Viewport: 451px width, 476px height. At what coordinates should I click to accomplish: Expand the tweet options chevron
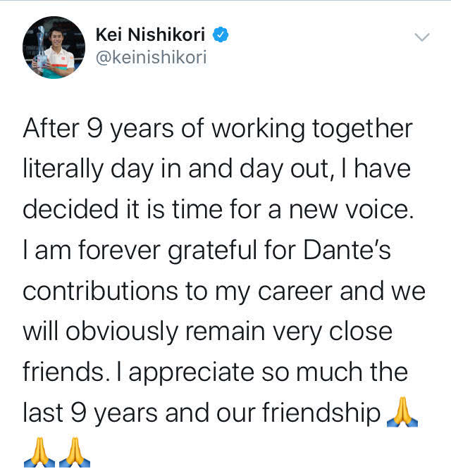[x=422, y=37]
